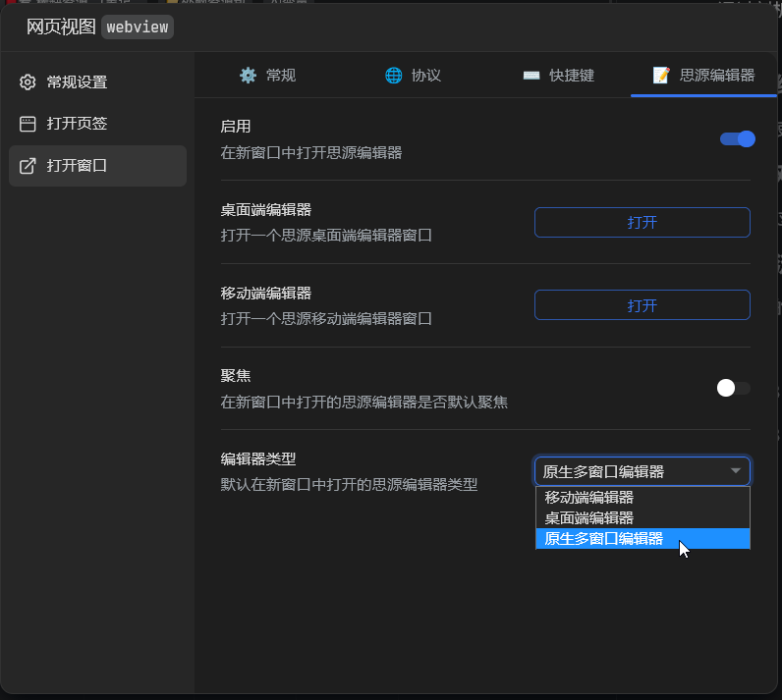Click the webview label in the title

(138, 27)
